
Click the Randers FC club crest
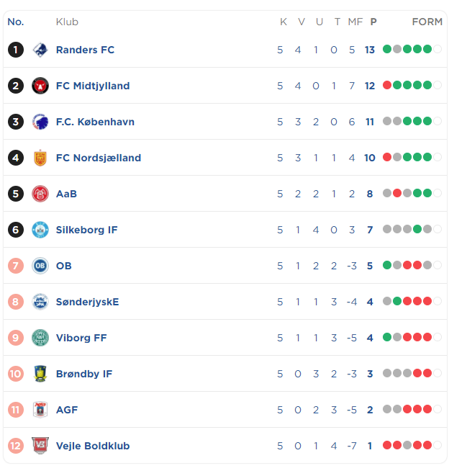click(40, 50)
